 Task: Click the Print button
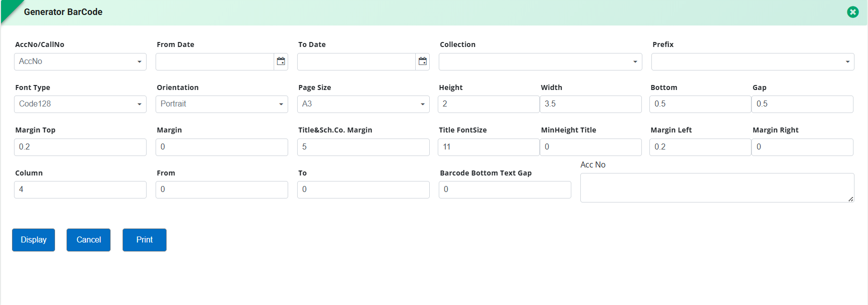click(x=145, y=240)
